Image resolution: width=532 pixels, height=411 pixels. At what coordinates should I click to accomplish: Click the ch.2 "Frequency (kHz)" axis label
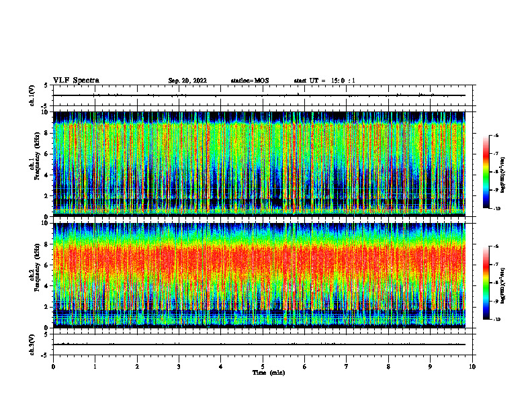(37, 267)
